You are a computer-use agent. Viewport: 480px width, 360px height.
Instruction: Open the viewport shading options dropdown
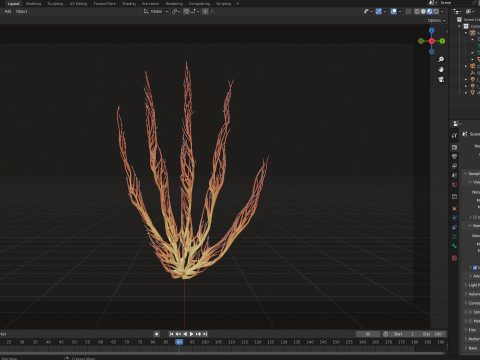[x=442, y=11]
